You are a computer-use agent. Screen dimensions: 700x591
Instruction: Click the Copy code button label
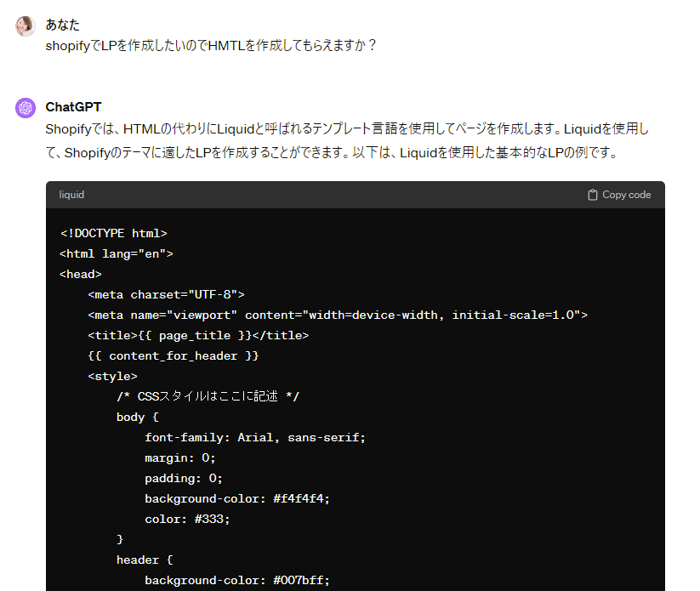click(626, 195)
